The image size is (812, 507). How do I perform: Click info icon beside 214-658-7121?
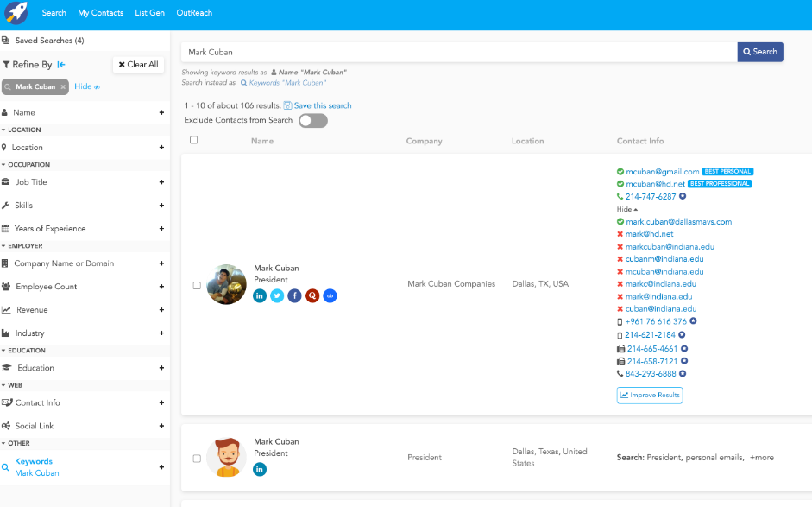(x=684, y=361)
